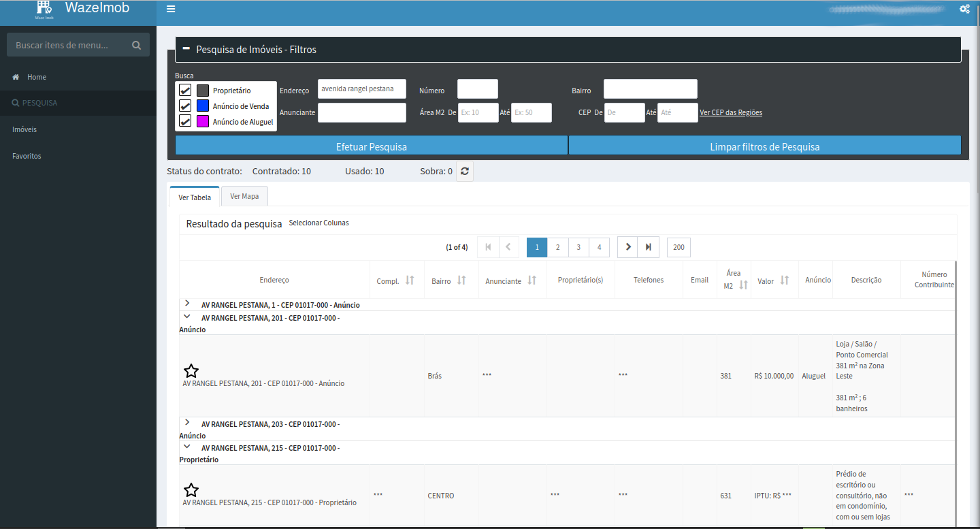
Task: Jump to the last results page
Action: [x=648, y=247]
